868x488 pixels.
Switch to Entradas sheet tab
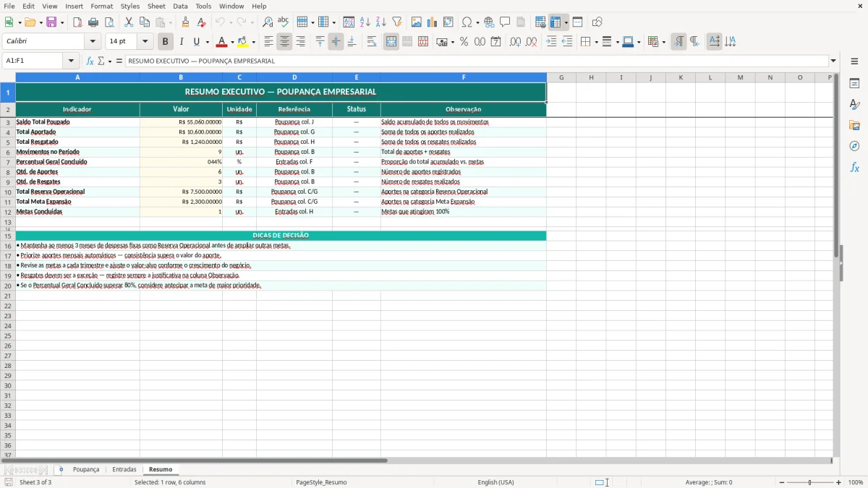pos(124,470)
